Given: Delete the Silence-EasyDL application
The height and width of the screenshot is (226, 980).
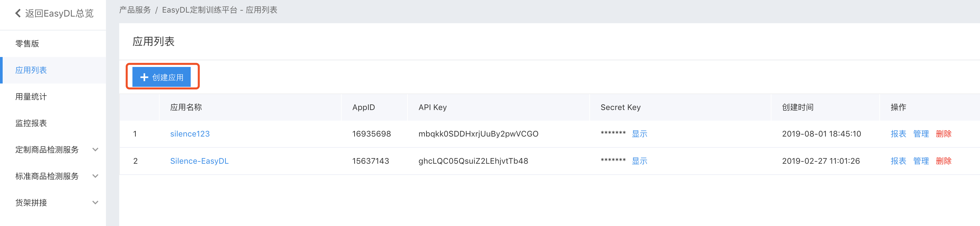Looking at the screenshot, I should coord(944,161).
